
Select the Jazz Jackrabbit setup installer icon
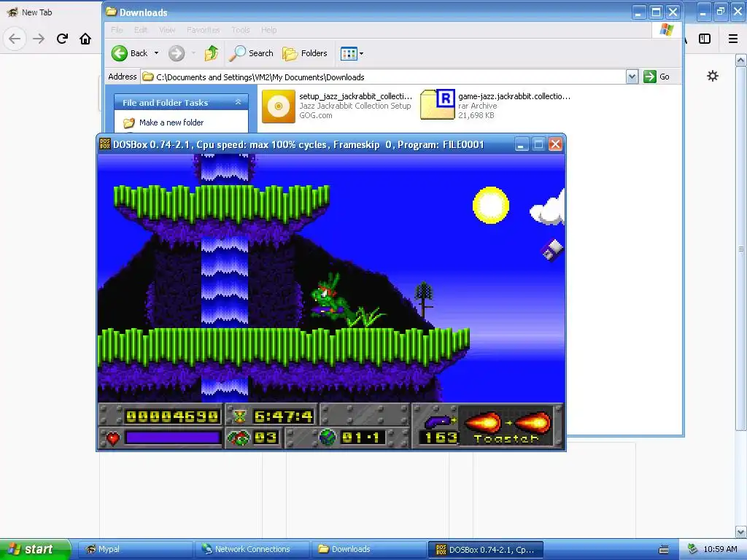coord(278,106)
